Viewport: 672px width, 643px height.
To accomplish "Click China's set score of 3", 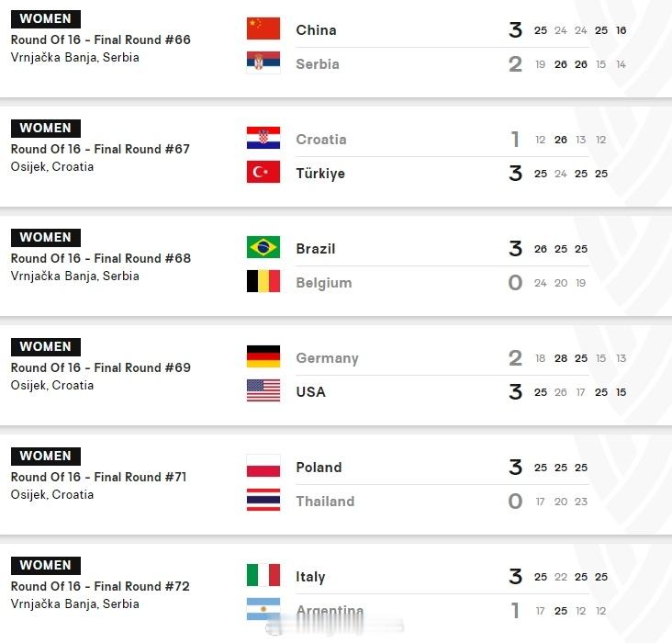I will point(516,30).
